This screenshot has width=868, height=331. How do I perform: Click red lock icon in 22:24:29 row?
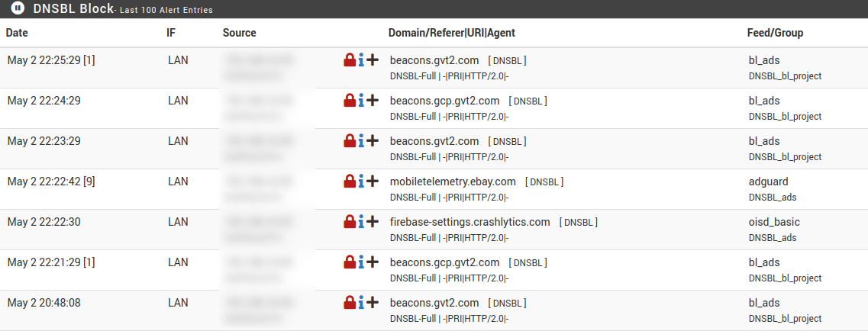(x=350, y=100)
